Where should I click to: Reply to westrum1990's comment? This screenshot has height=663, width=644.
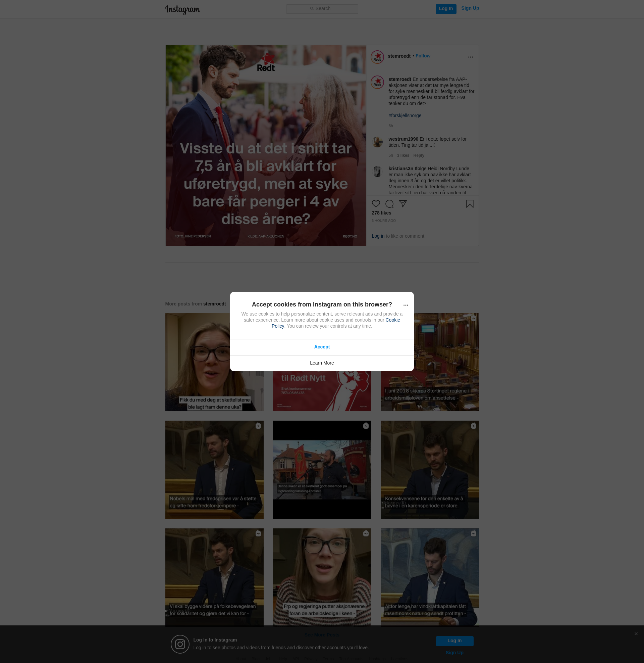tap(418, 155)
